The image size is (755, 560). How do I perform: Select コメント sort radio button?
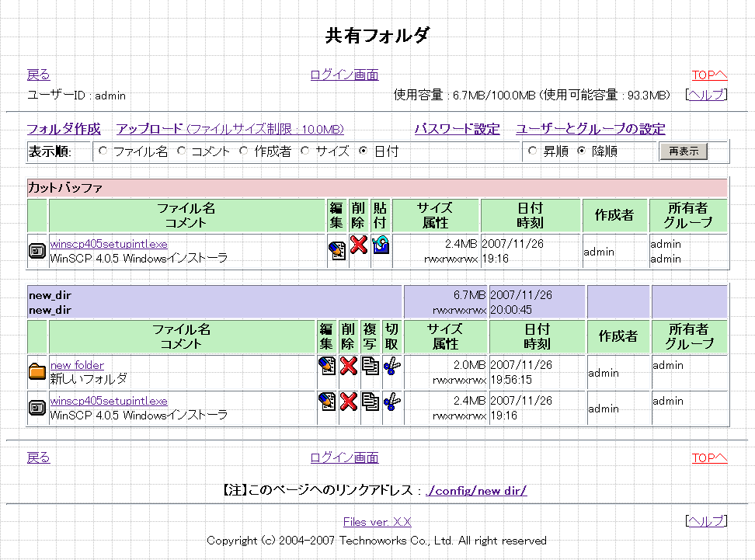point(181,151)
